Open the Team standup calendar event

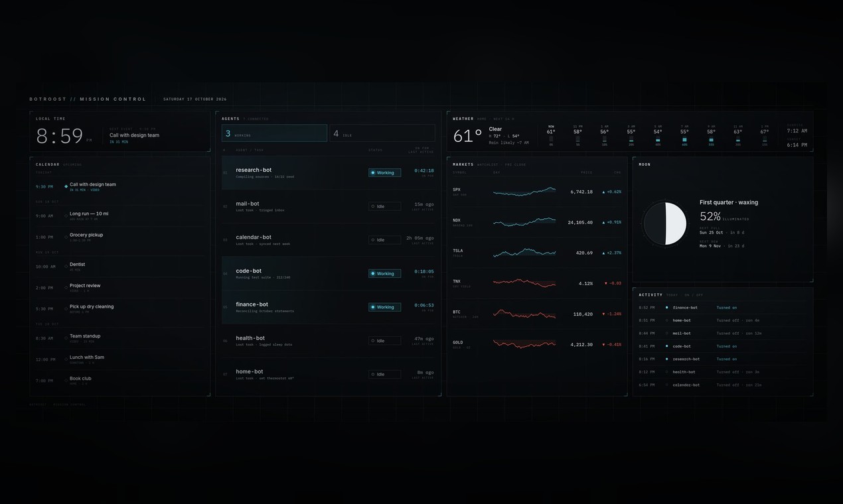(120, 338)
